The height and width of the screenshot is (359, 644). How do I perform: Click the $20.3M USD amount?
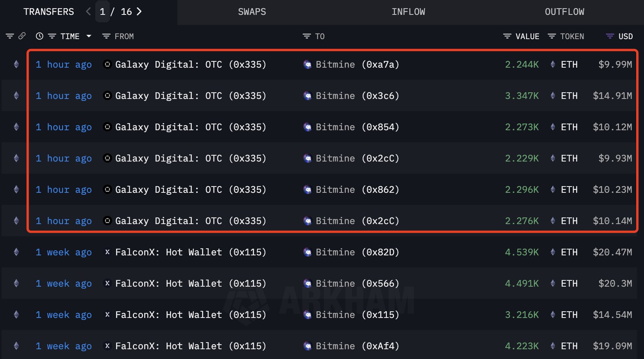pos(615,284)
